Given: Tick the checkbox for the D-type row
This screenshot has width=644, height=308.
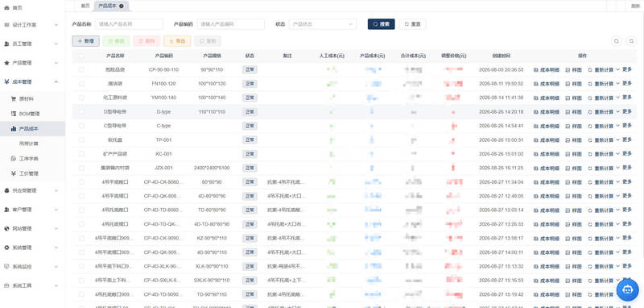Looking at the screenshot, I should (x=81, y=111).
